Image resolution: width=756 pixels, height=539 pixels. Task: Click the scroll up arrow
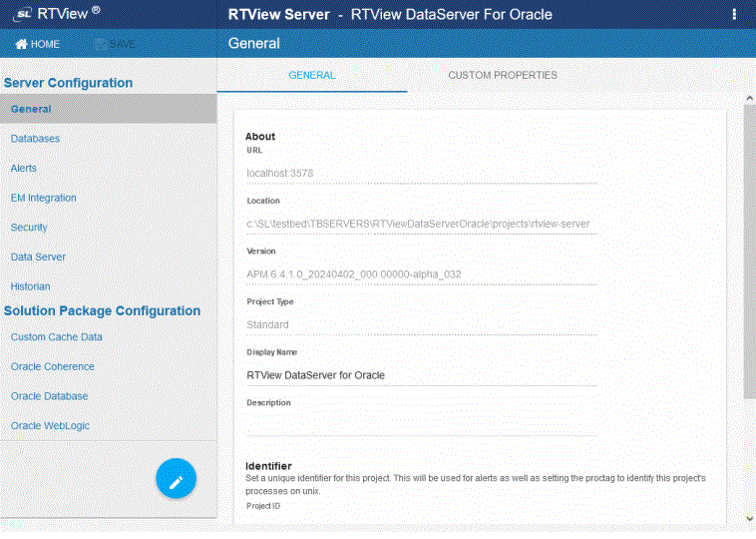click(749, 99)
